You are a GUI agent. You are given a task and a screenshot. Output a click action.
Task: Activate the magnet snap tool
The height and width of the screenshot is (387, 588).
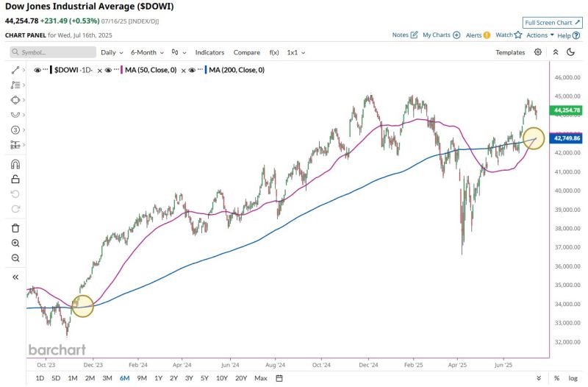point(15,163)
